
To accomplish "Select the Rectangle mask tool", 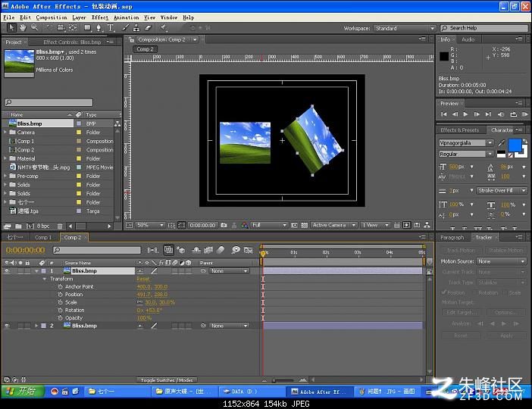I will point(88,28).
